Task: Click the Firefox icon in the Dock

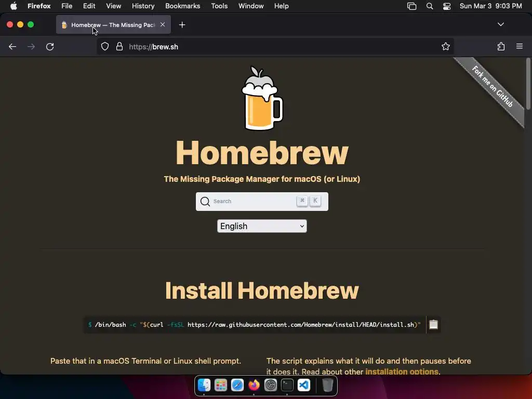Action: 254,385
